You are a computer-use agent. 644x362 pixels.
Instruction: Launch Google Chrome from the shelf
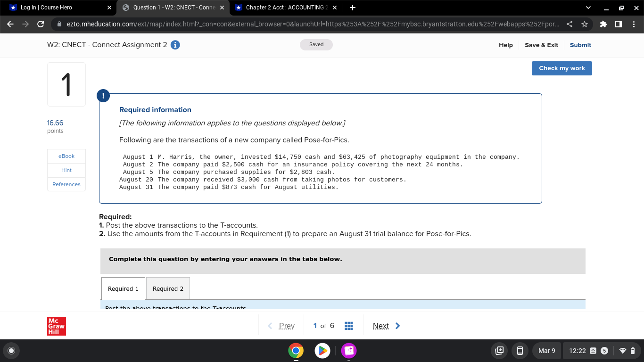pyautogui.click(x=296, y=351)
